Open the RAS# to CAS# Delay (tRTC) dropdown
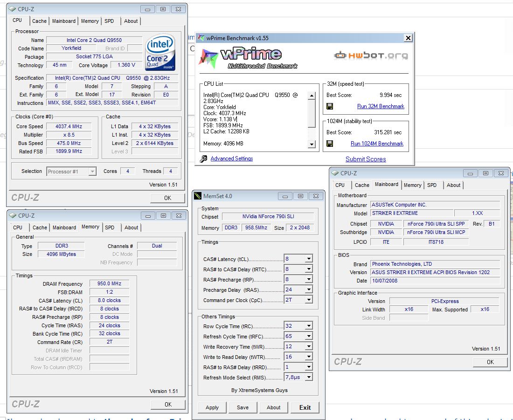The image size is (513, 420). [x=309, y=269]
